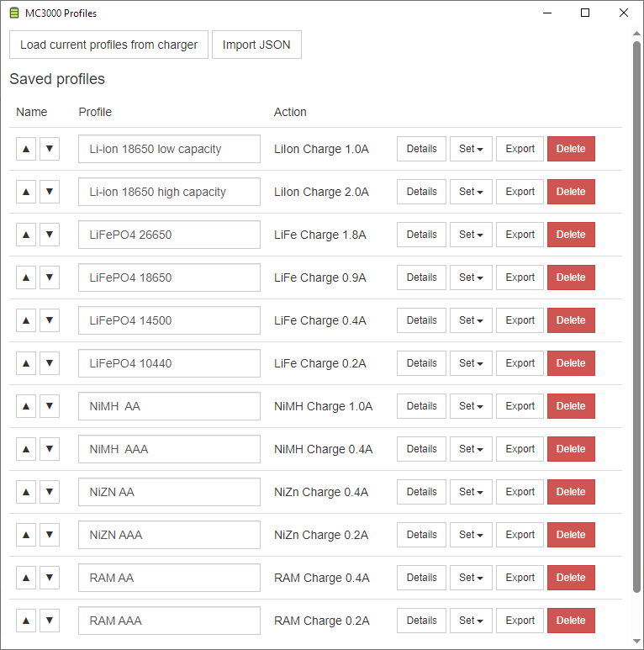Click the vertical scrollbar thumb

click(x=637, y=317)
